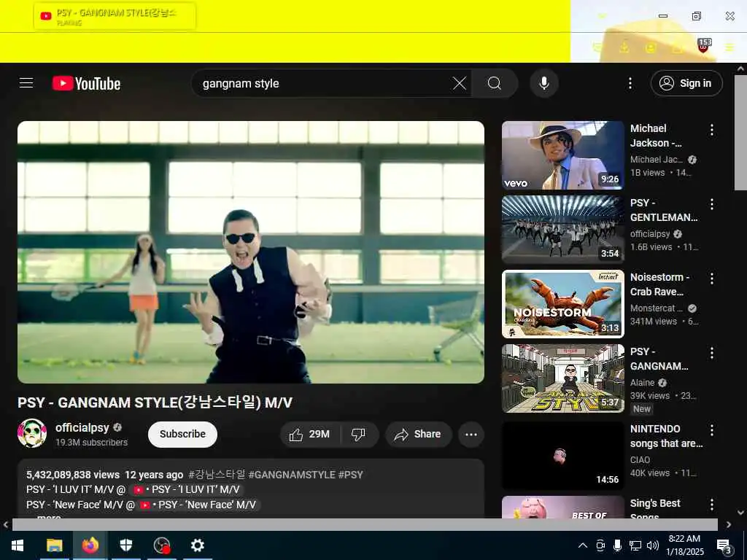Open volume speaker tray icon
The height and width of the screenshot is (560, 747).
pyautogui.click(x=653, y=545)
